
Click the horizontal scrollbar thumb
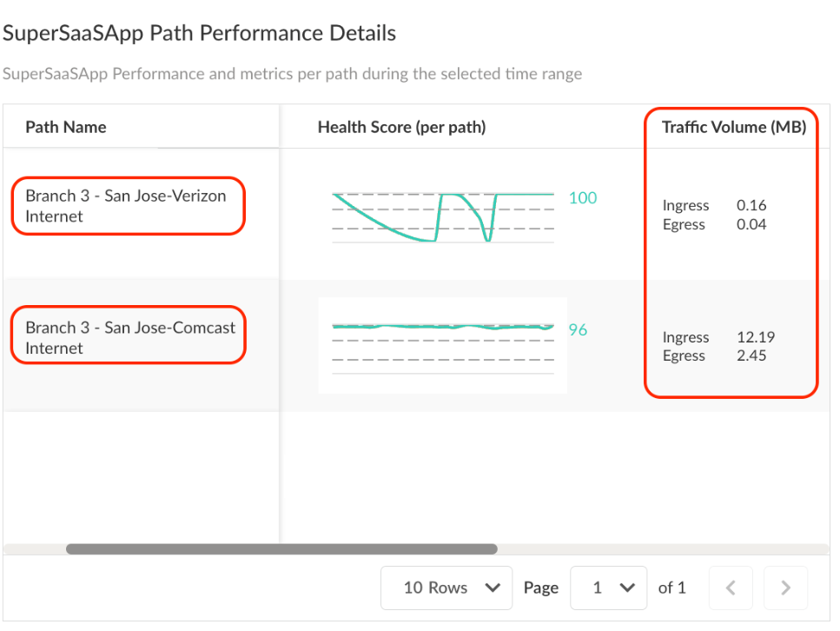point(281,549)
